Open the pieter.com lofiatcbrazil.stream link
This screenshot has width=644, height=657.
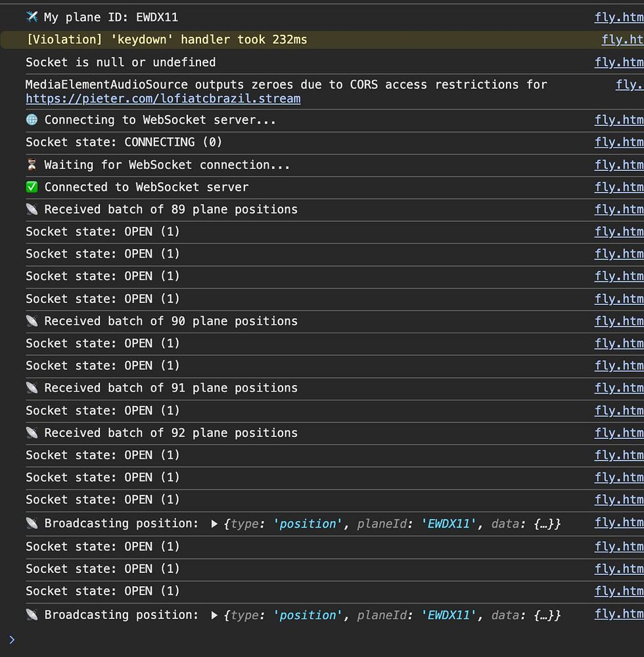coord(163,99)
